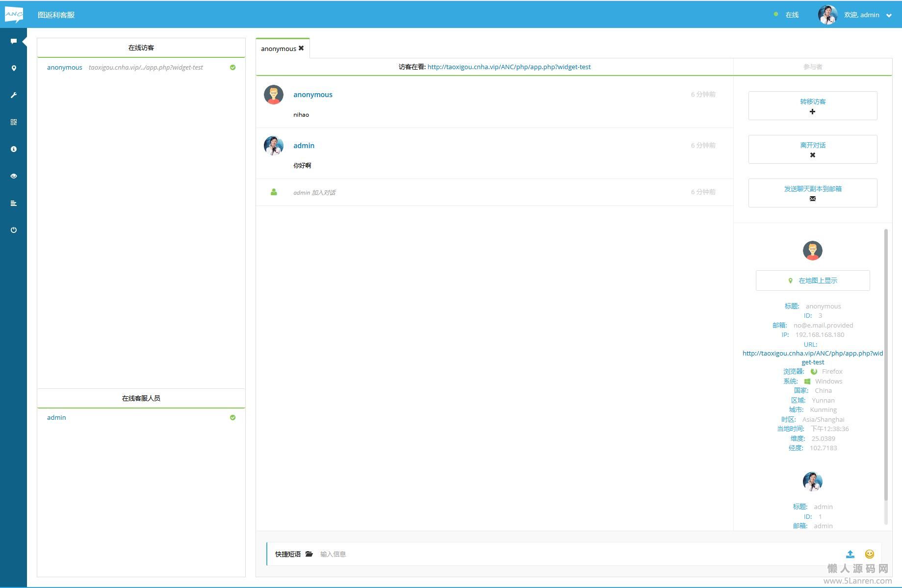Open the text lines icon in sidebar
The height and width of the screenshot is (588, 902).
[x=14, y=203]
